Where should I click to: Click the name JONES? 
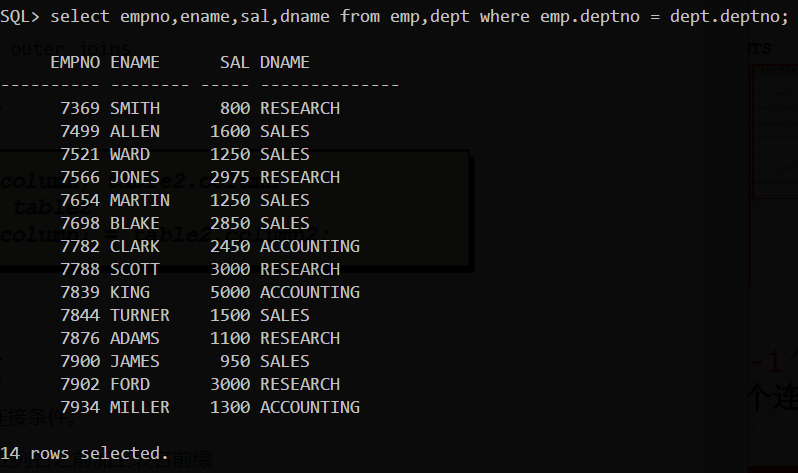[x=135, y=177]
